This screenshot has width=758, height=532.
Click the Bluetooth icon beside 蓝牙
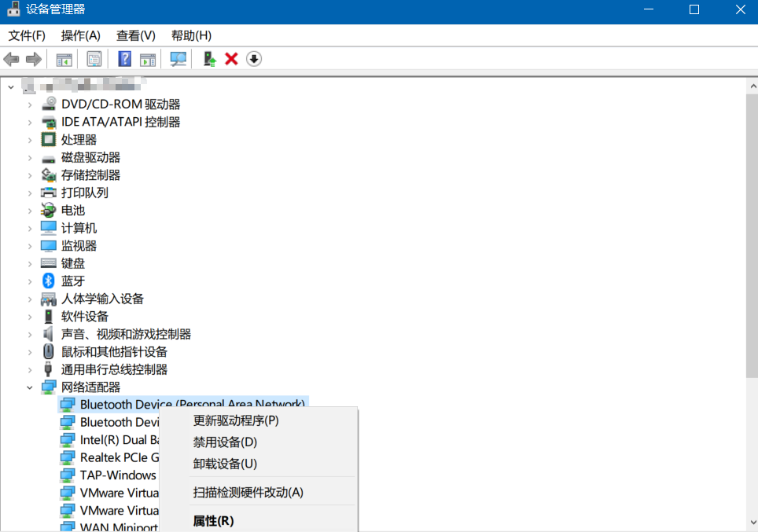(x=49, y=281)
